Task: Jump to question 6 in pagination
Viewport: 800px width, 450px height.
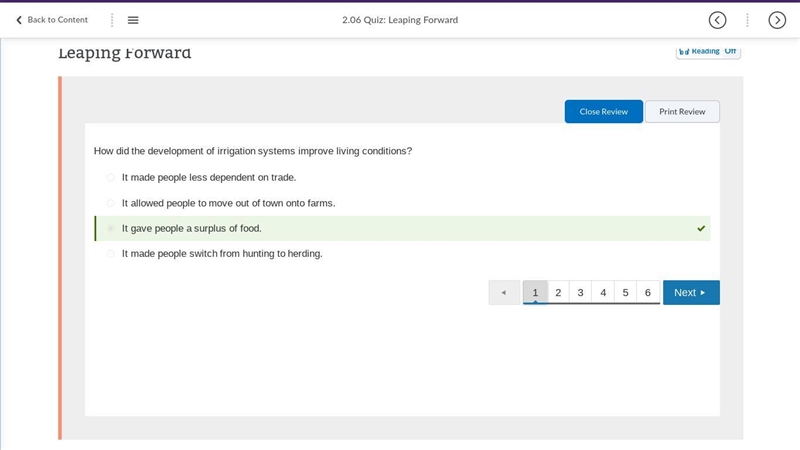Action: click(x=648, y=292)
